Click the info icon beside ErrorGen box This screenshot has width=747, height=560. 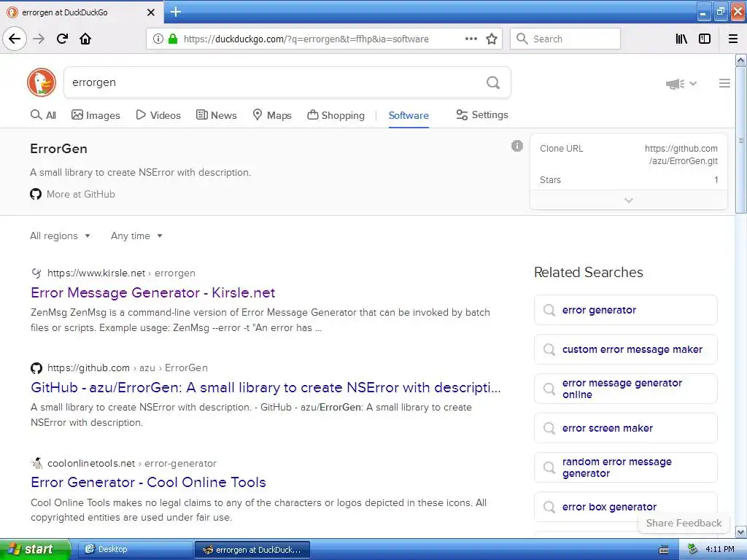pos(517,146)
